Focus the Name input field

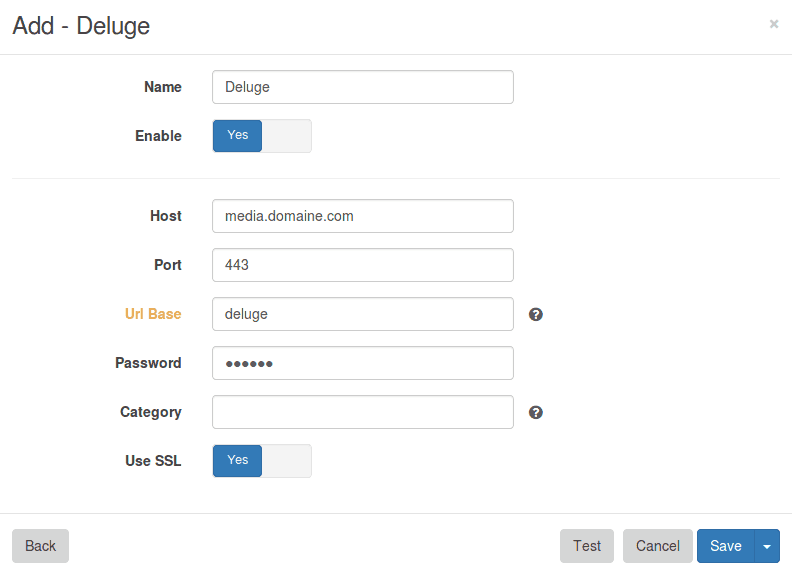(363, 87)
